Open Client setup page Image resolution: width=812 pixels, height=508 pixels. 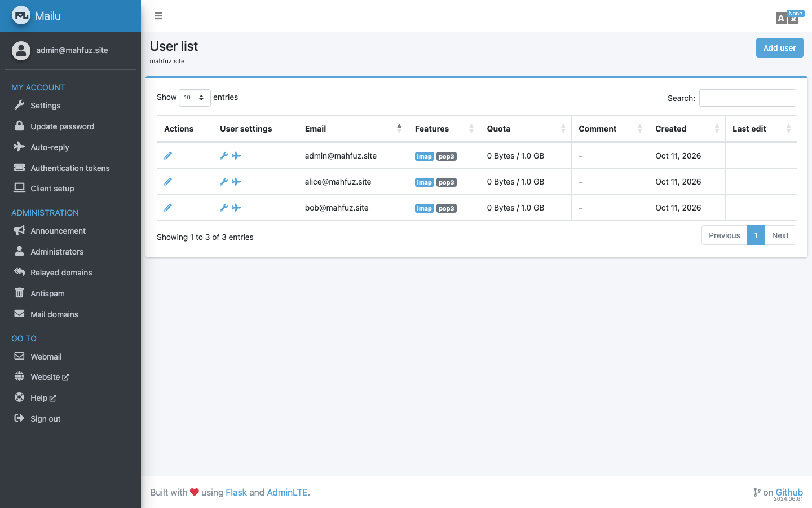pos(70,189)
